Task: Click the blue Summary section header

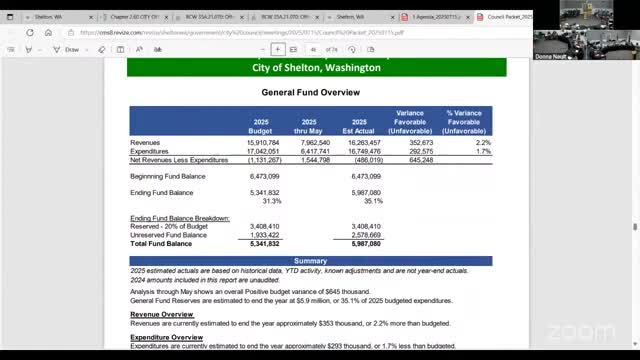Action: coord(311,261)
